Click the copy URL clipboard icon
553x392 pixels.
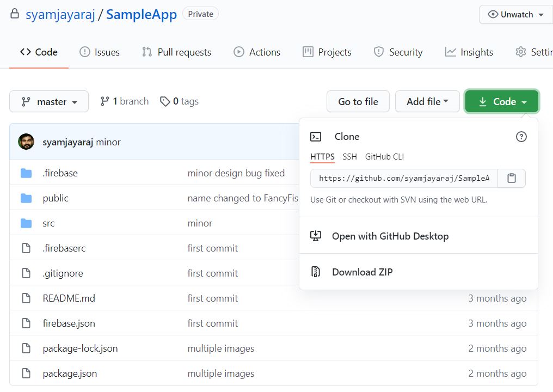(511, 178)
